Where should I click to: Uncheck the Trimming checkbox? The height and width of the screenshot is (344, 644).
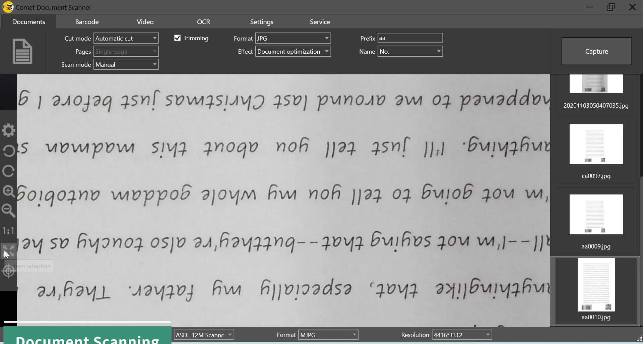click(178, 38)
